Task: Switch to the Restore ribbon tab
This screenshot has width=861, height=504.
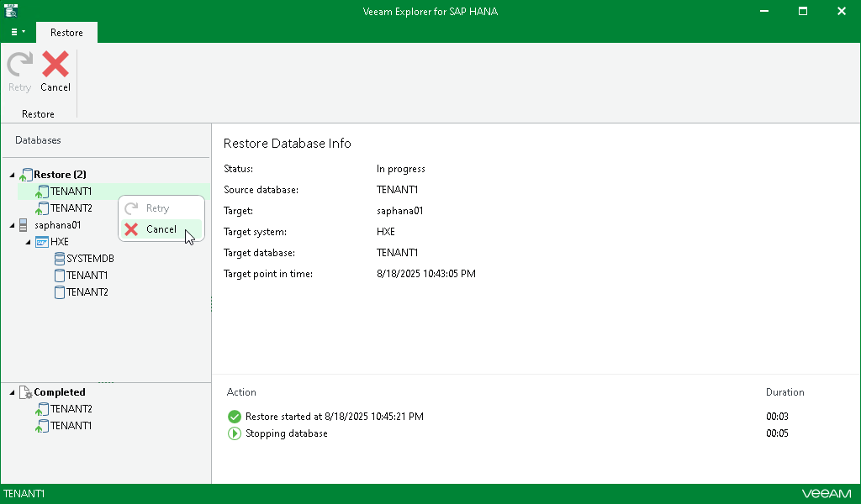Action: click(x=66, y=33)
